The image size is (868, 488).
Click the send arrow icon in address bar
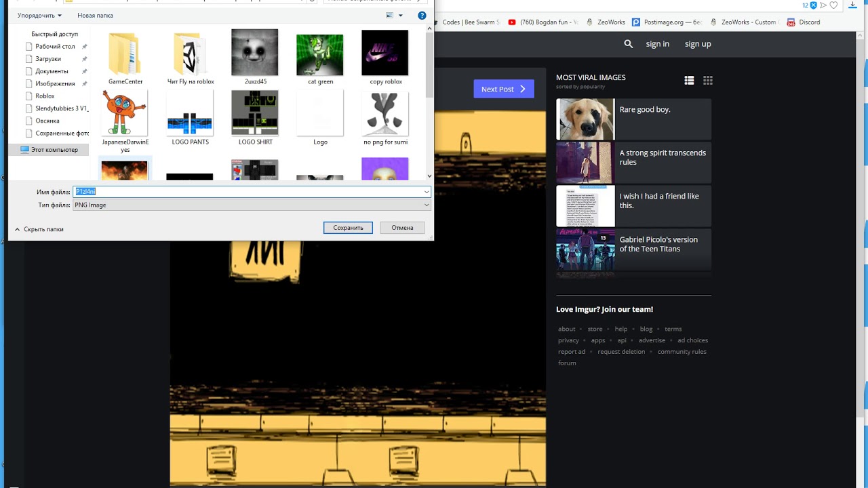(x=823, y=5)
